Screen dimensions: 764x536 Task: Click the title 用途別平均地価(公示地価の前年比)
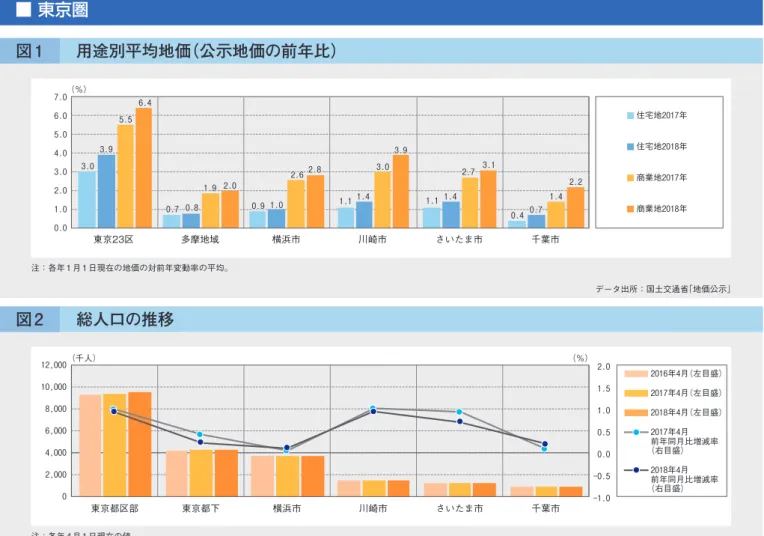pyautogui.click(x=206, y=51)
